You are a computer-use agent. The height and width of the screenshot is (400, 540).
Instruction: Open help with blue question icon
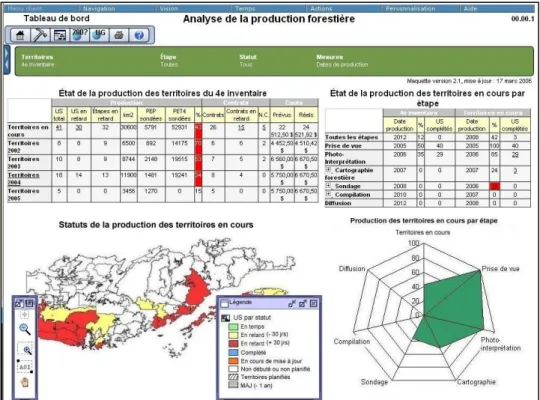[x=139, y=35]
